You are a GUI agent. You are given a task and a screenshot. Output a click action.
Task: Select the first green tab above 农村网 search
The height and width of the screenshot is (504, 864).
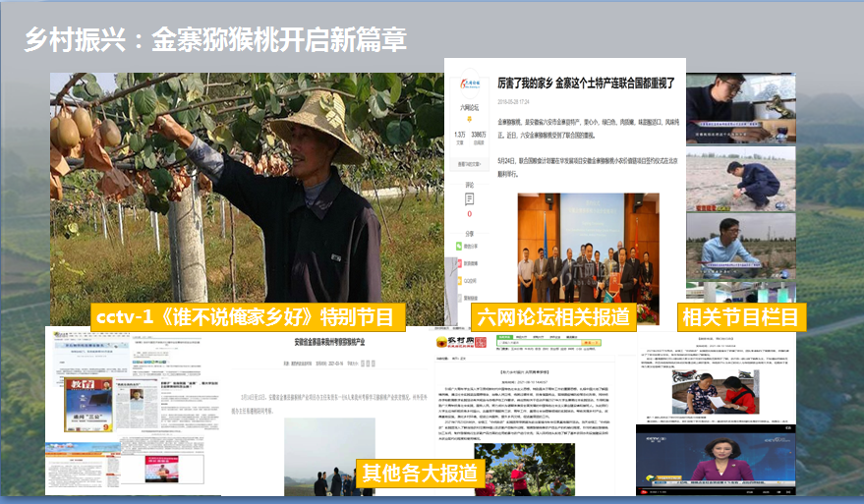pos(504,337)
